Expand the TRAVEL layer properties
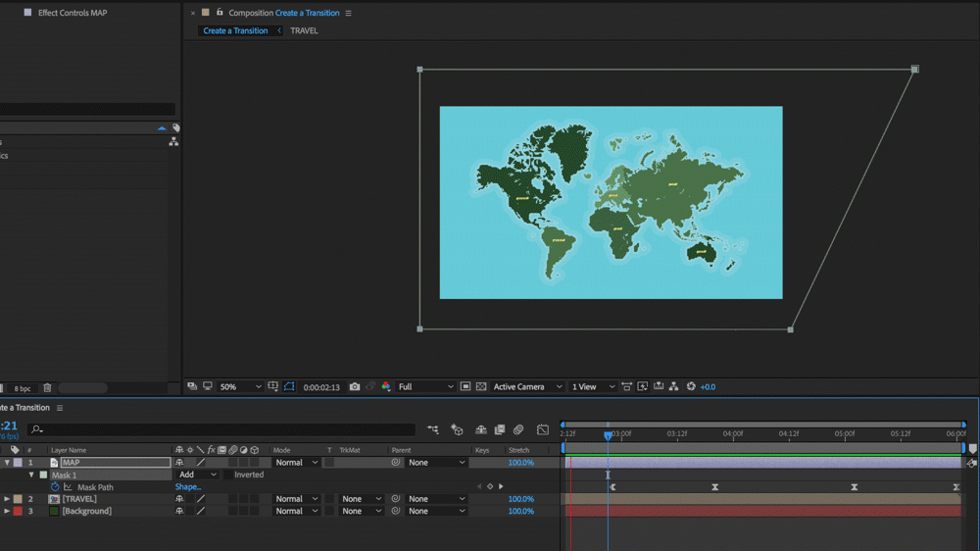980x551 pixels. [x=7, y=499]
